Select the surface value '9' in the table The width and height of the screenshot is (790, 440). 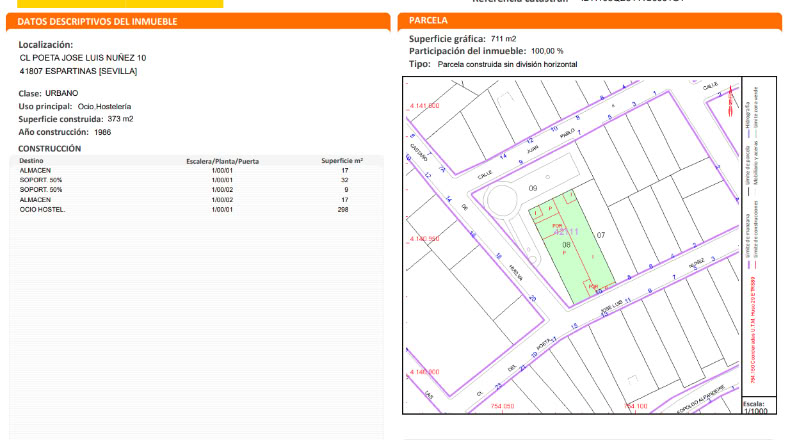coord(346,190)
